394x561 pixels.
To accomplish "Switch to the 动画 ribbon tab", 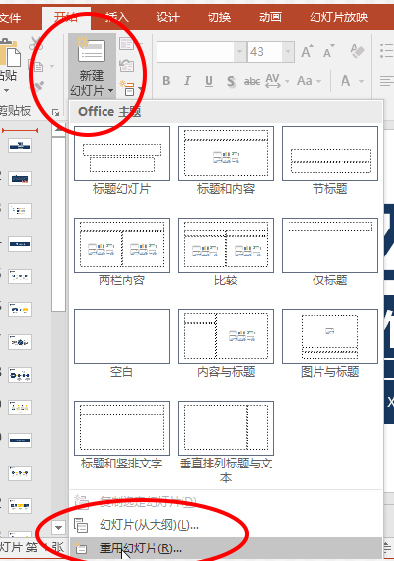I will pos(271,17).
